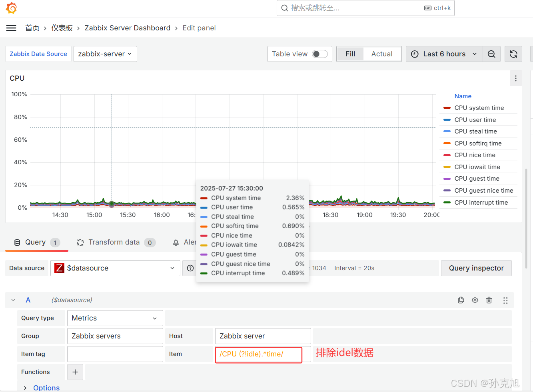Toggle the Table view switch

tap(320, 54)
